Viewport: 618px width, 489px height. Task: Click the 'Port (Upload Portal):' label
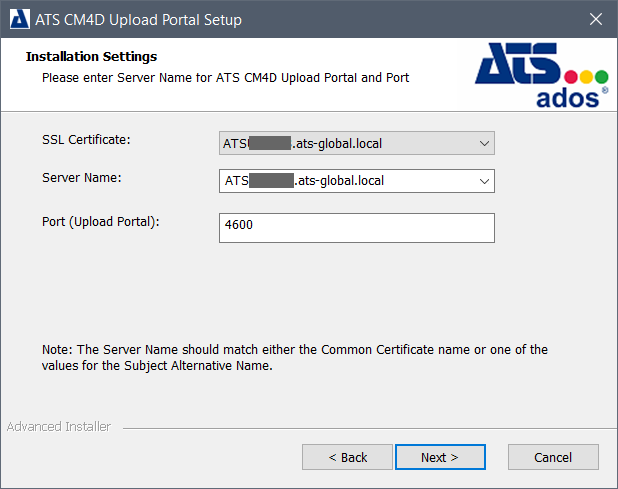(101, 221)
